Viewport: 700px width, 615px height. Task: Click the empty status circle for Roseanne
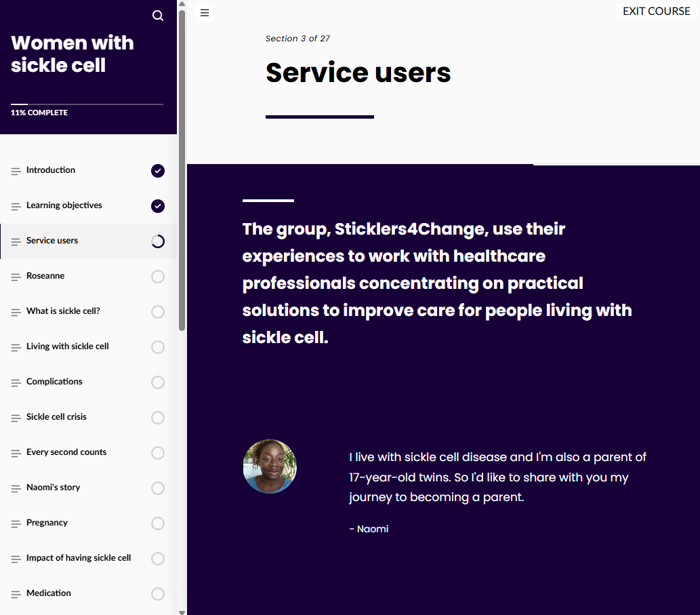[158, 277]
